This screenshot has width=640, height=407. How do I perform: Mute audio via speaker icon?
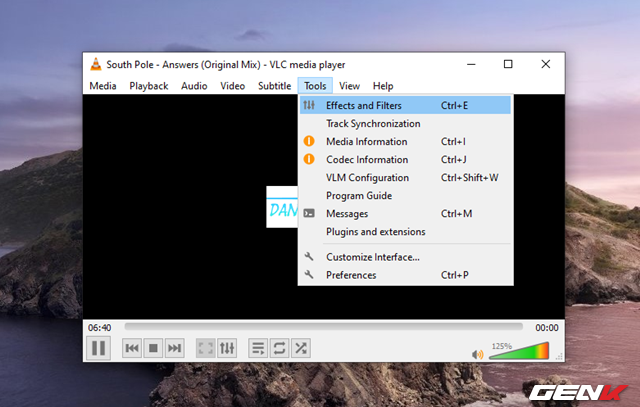pos(477,354)
